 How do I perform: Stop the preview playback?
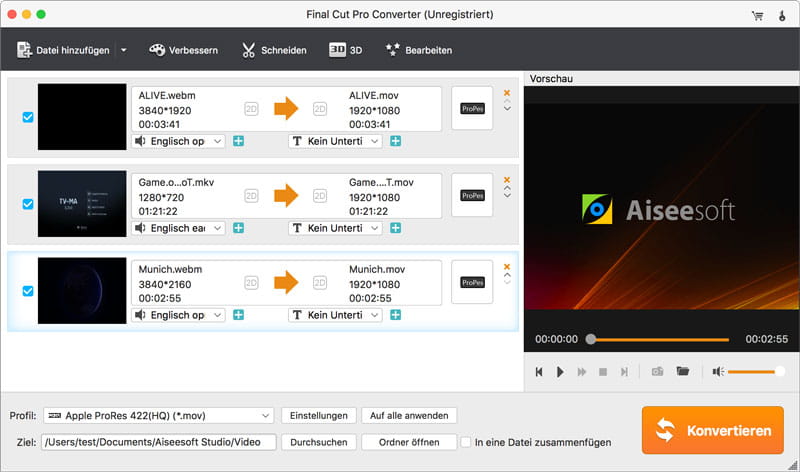click(603, 372)
